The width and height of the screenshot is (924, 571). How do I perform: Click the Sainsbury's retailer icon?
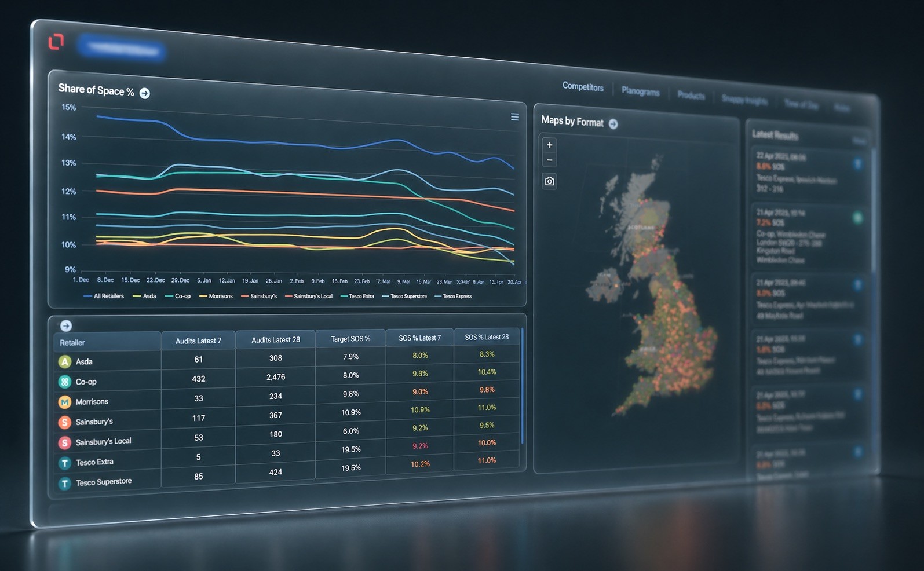click(x=65, y=423)
